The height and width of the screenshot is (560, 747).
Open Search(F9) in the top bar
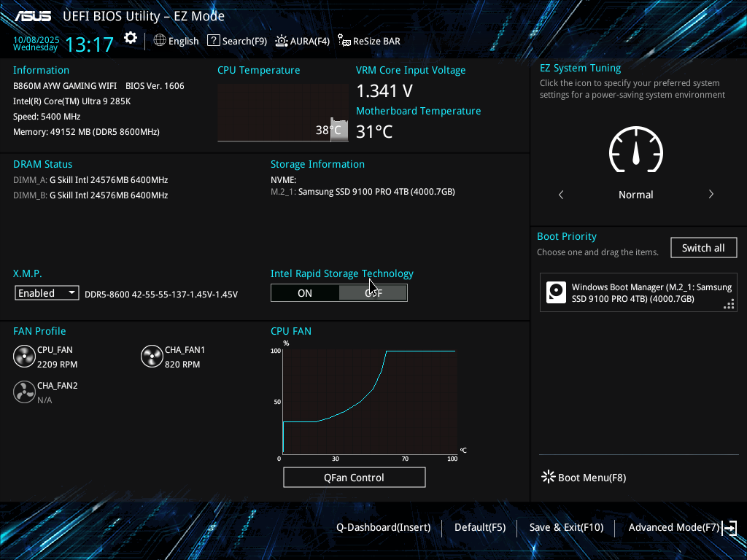coord(237,42)
